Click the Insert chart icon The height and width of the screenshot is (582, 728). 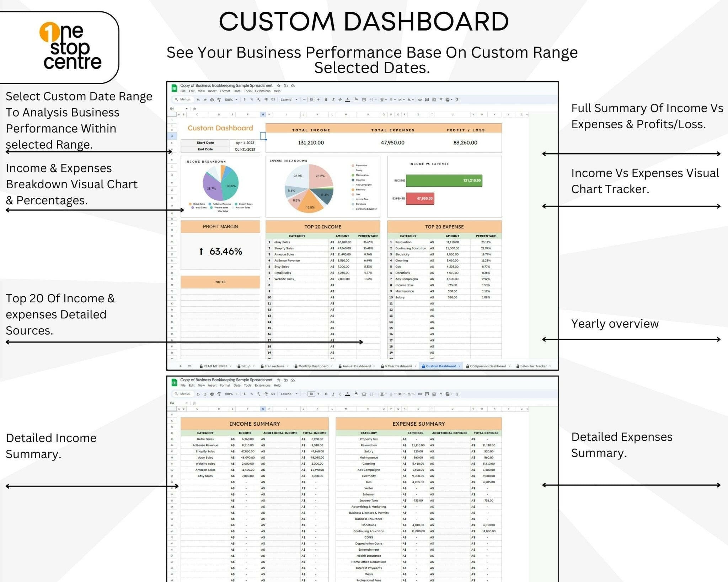pos(434,100)
